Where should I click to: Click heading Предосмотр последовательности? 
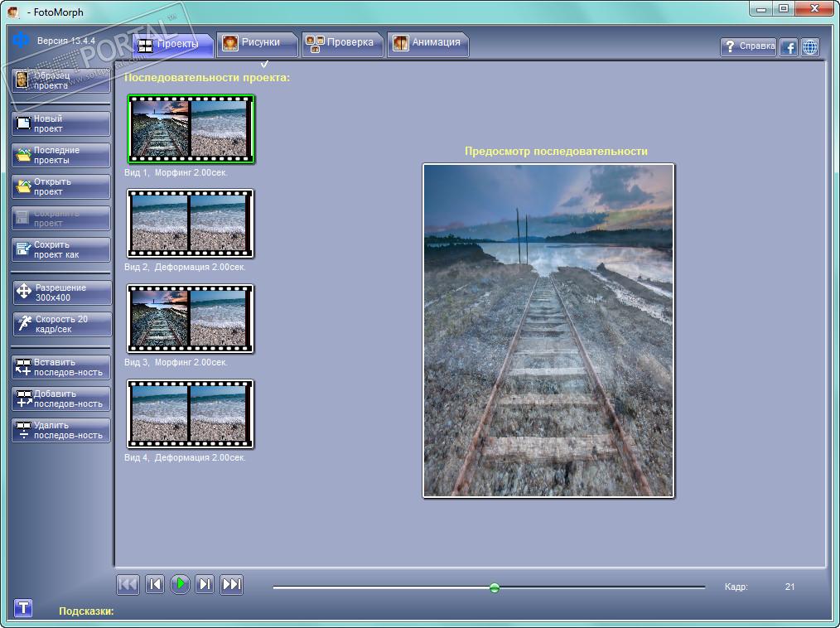(556, 151)
